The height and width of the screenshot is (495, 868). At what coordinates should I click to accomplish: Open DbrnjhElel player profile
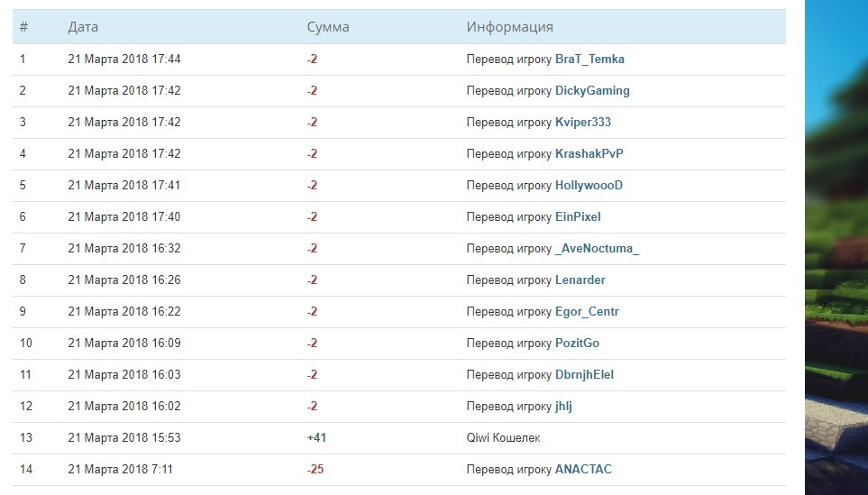pos(584,375)
